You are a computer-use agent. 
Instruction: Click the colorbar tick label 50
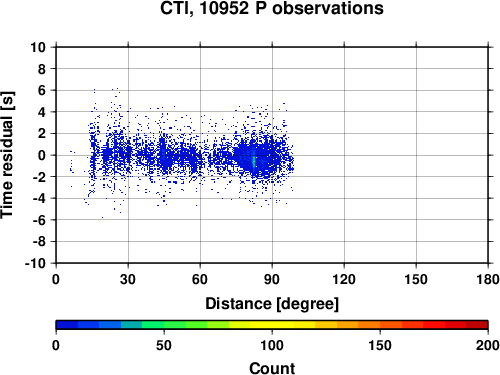164,345
